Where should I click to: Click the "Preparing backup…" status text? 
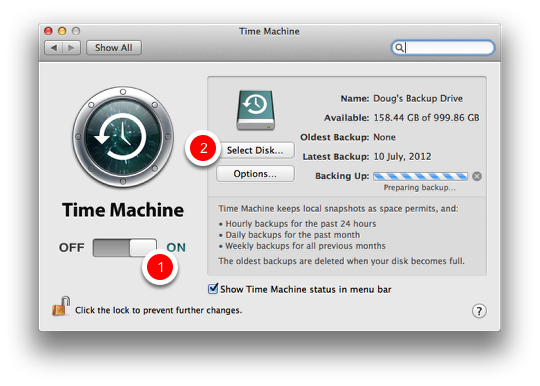coord(419,188)
